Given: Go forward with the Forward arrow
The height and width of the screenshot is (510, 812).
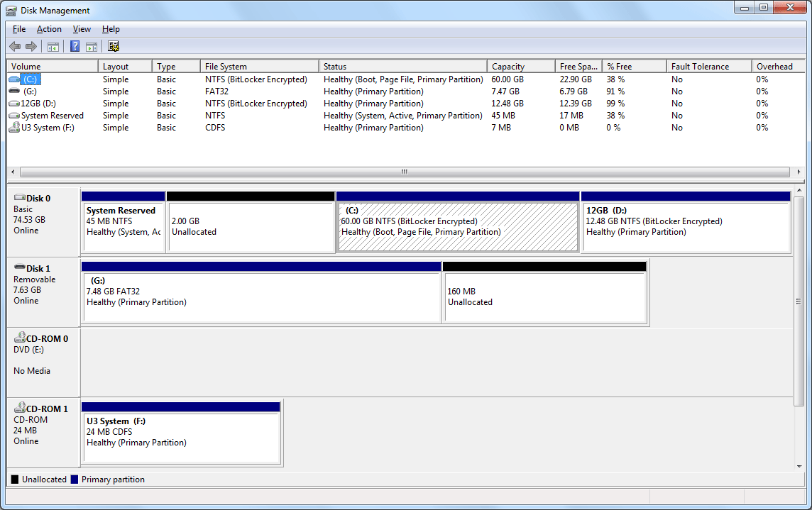Looking at the screenshot, I should pyautogui.click(x=32, y=47).
